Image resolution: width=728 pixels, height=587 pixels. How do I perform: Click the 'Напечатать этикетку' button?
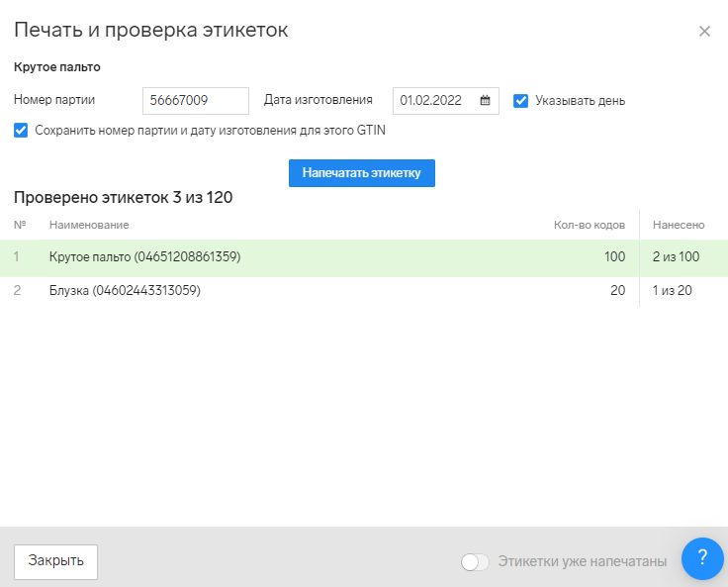point(362,173)
